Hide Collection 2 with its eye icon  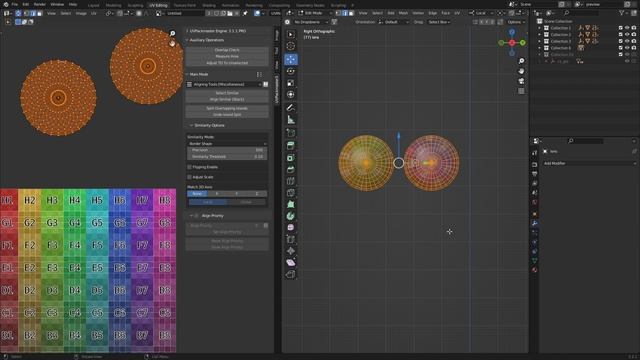click(627, 35)
